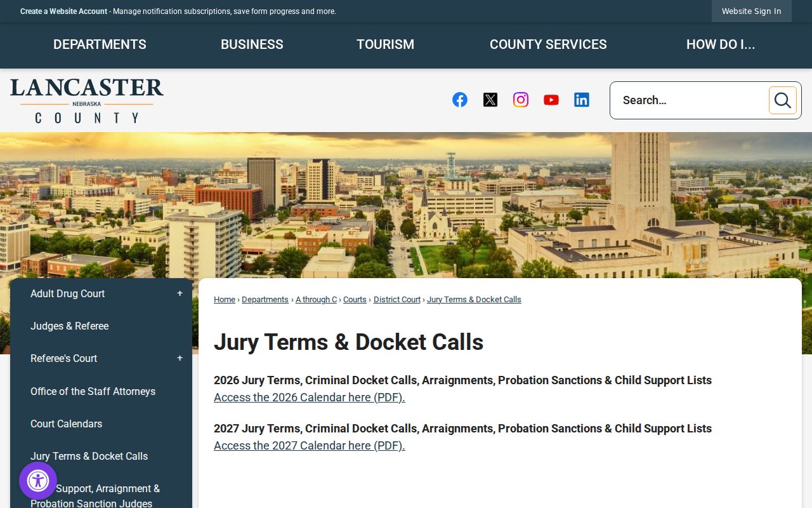Image resolution: width=812 pixels, height=508 pixels.
Task: Click the Website Sign In button
Action: 752,11
